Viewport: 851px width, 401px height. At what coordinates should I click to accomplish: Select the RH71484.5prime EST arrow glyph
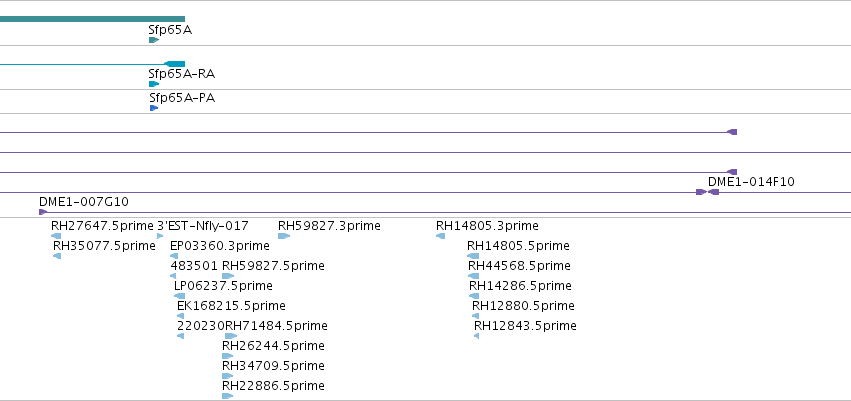(x=231, y=336)
